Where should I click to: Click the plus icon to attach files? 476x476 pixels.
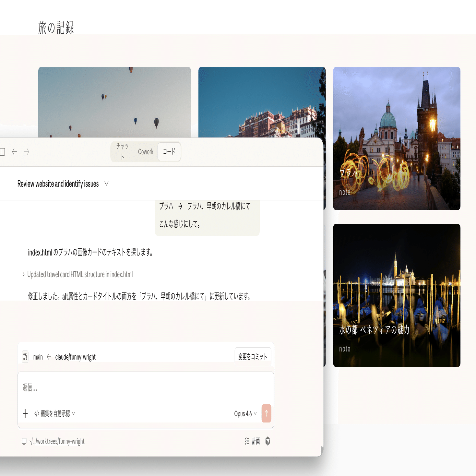tap(25, 413)
